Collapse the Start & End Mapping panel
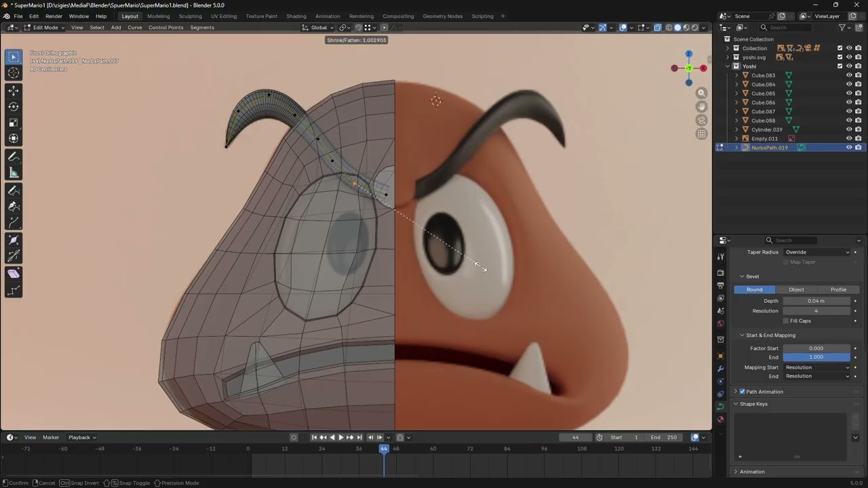The height and width of the screenshot is (488, 868). click(x=742, y=335)
